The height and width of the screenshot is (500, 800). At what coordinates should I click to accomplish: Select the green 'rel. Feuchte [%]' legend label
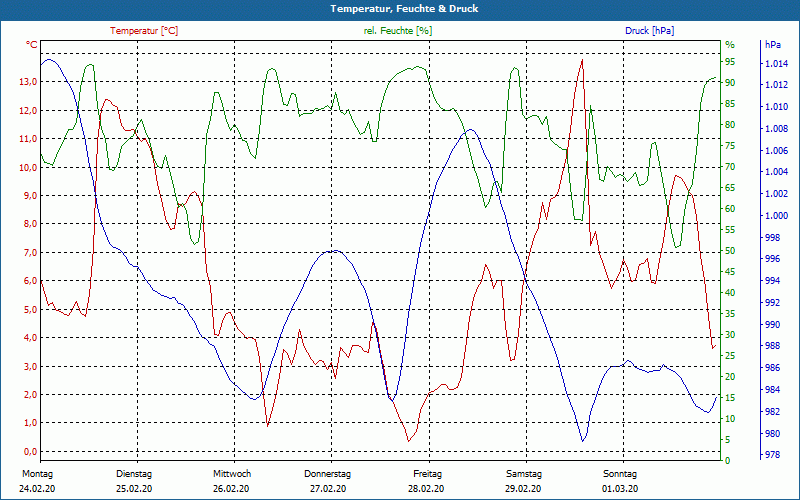pos(398,31)
